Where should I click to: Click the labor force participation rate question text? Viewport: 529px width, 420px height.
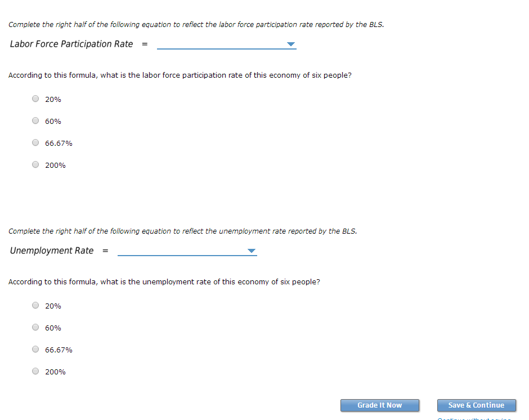(x=180, y=75)
